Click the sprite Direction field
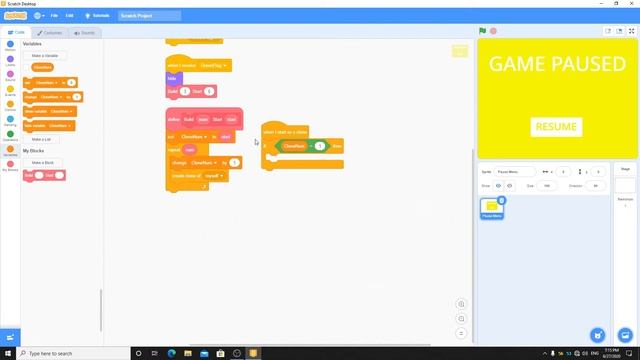Screen dimensions: 640x360 (596, 186)
